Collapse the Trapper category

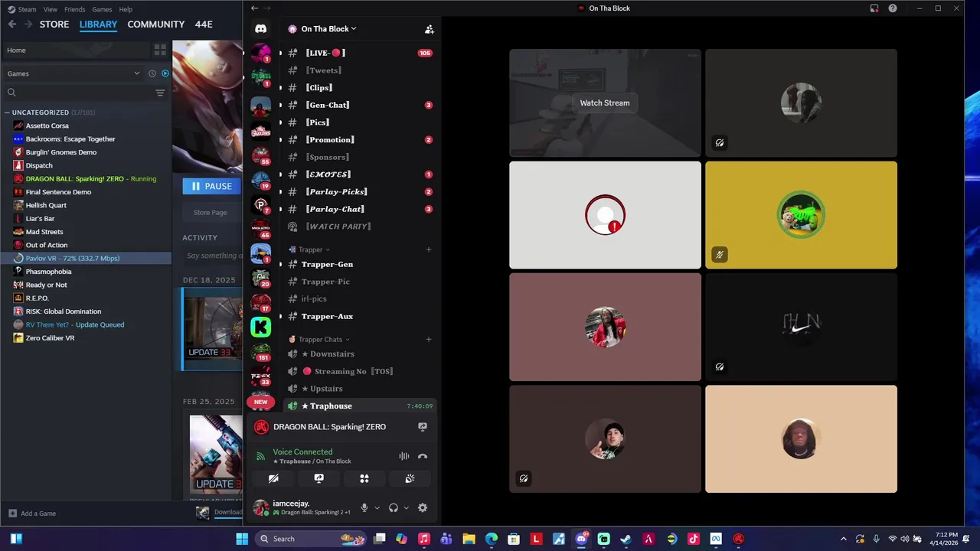tap(309, 249)
